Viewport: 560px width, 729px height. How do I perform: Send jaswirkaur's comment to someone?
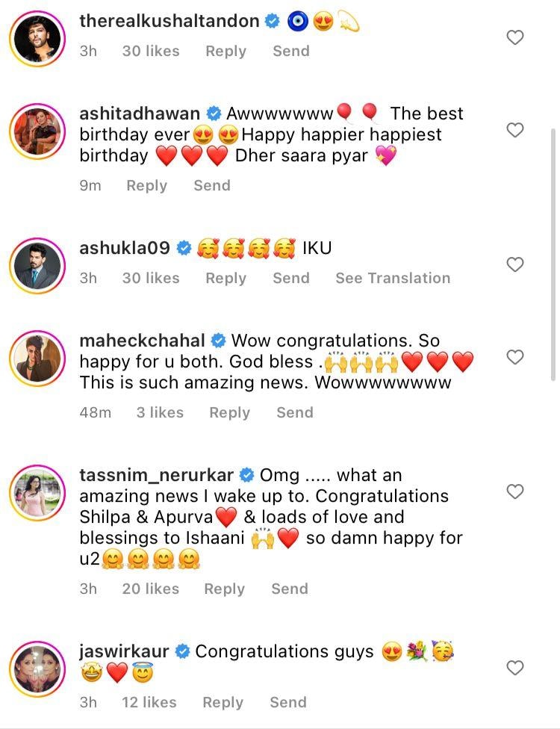click(287, 702)
